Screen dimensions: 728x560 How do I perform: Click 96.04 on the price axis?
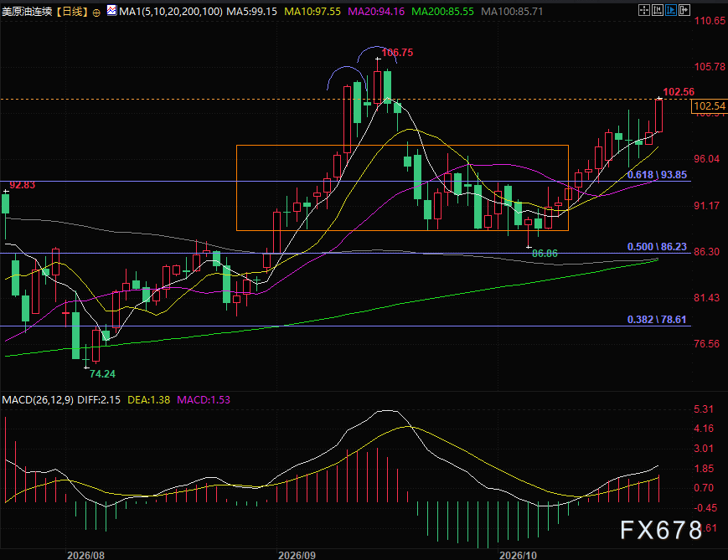pos(707,159)
